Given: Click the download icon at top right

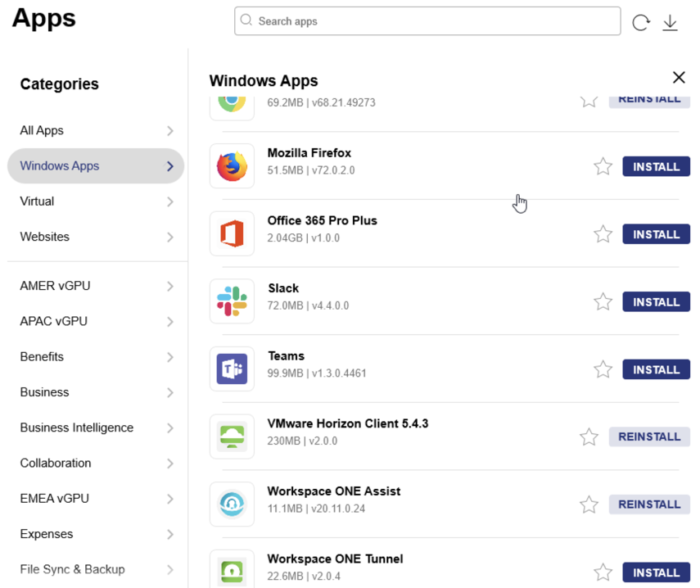Looking at the screenshot, I should (670, 23).
